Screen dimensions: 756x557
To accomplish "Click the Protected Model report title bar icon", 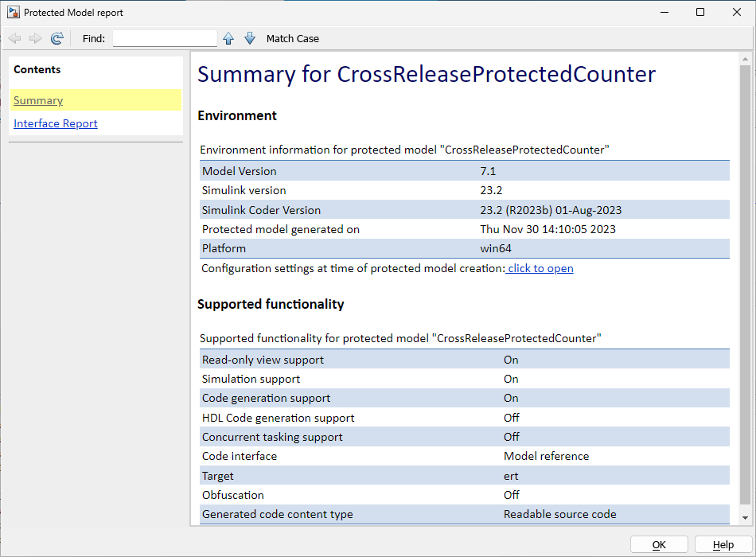I will click(x=13, y=12).
